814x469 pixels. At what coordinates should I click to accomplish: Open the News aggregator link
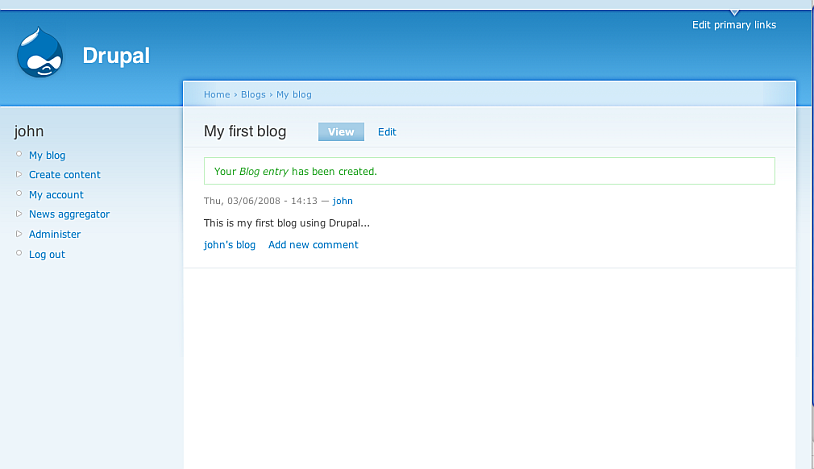click(69, 214)
